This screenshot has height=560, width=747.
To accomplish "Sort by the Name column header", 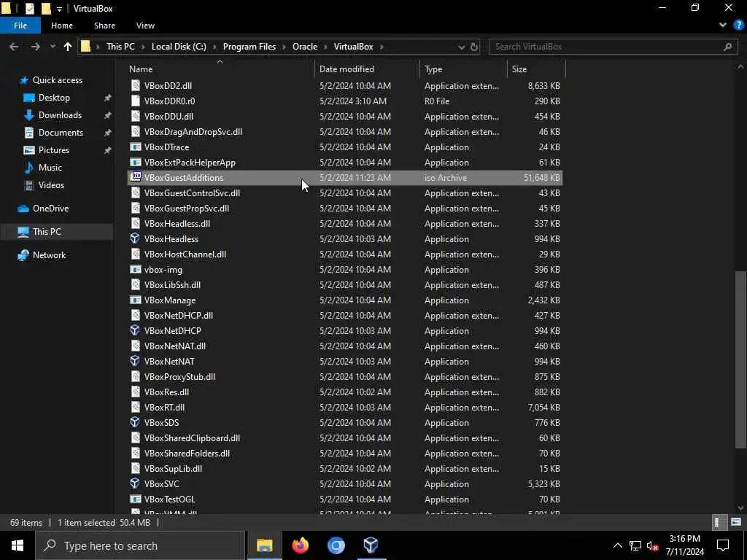I will (220, 69).
